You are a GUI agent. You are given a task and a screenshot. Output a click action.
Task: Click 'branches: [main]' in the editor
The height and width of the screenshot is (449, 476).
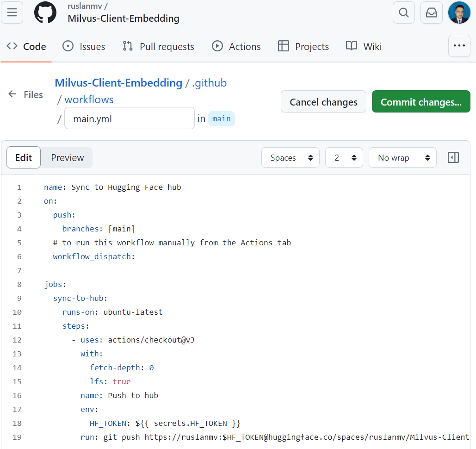pyautogui.click(x=99, y=229)
